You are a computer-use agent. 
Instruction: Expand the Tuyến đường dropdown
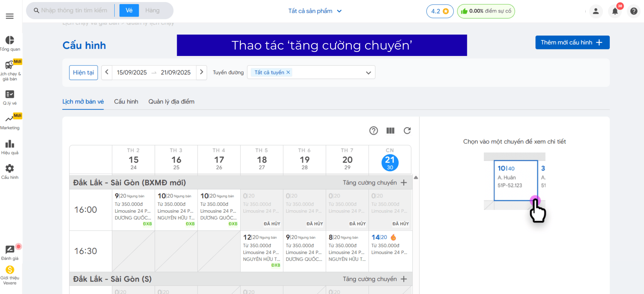click(x=368, y=73)
